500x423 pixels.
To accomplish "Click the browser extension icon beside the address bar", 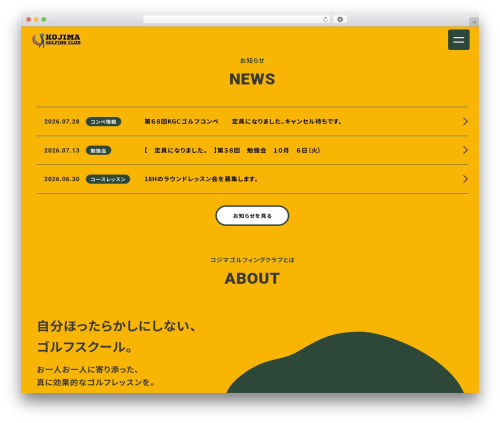I will tap(340, 19).
